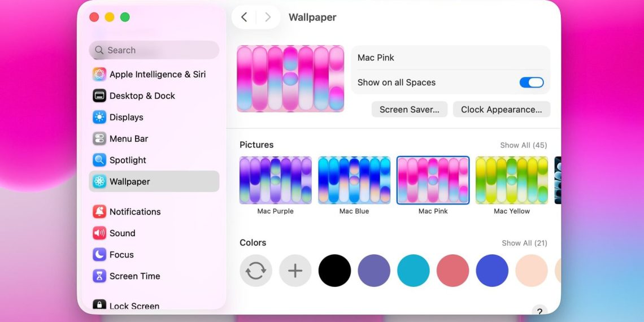The height and width of the screenshot is (322, 644).
Task: Select the Mac Blue wallpaper thumbnail
Action: click(354, 180)
